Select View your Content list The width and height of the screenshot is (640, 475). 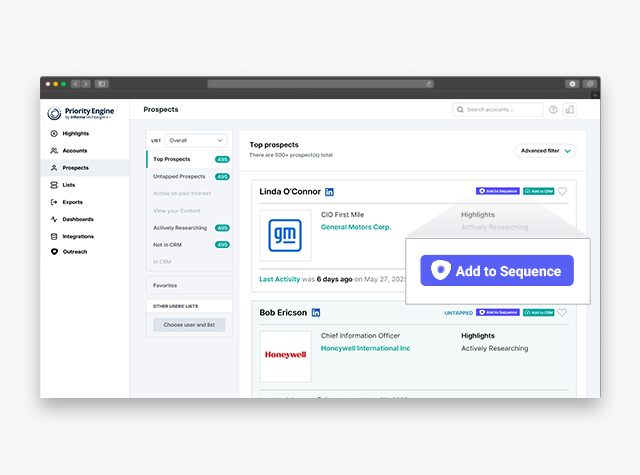(177, 211)
